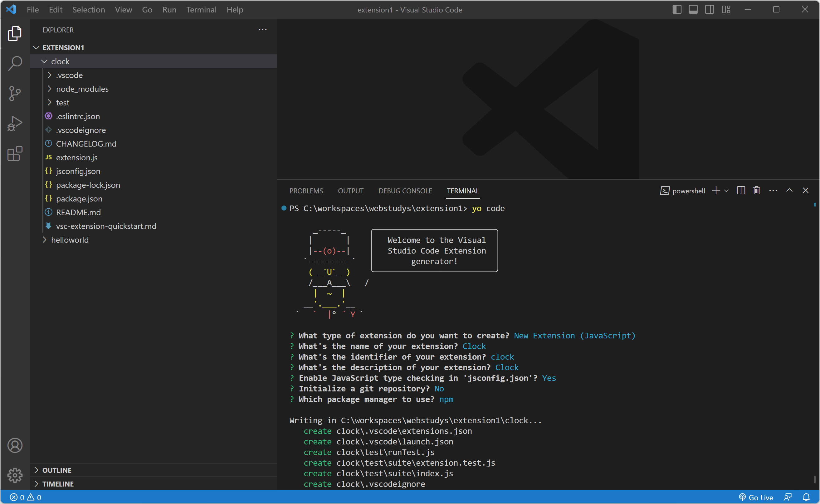The image size is (820, 504).
Task: Toggle the bottom panel layout button
Action: coord(693,10)
